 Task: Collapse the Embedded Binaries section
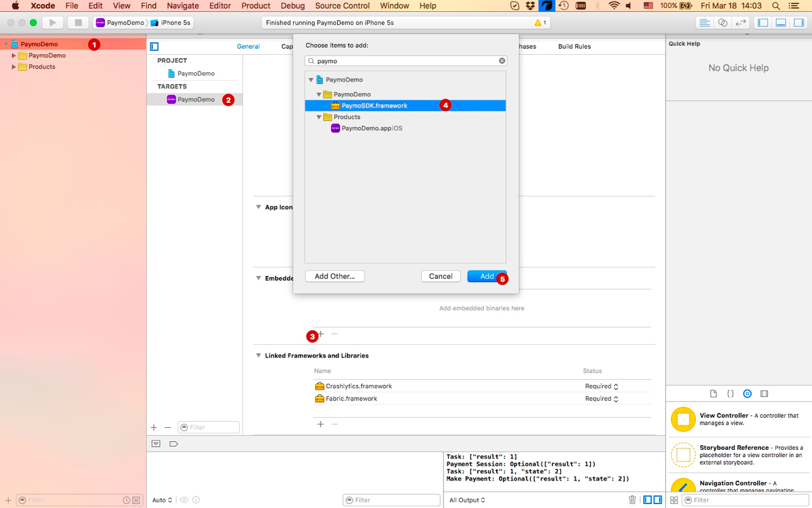(x=258, y=278)
